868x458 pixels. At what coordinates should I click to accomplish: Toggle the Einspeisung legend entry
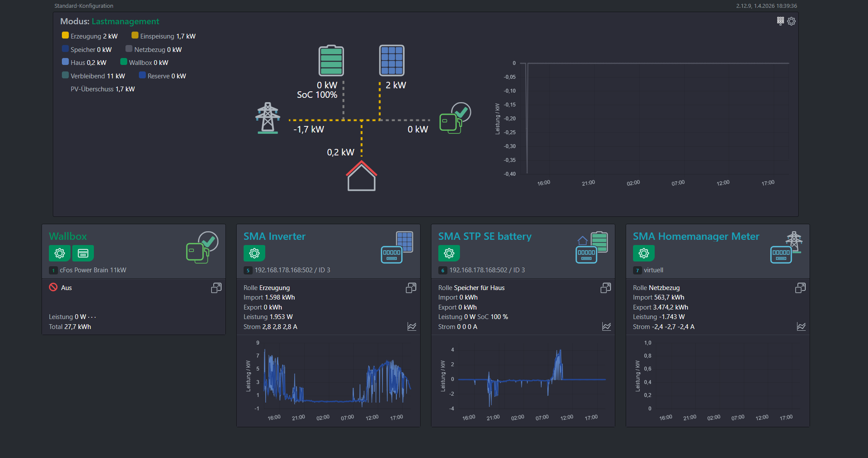164,36
